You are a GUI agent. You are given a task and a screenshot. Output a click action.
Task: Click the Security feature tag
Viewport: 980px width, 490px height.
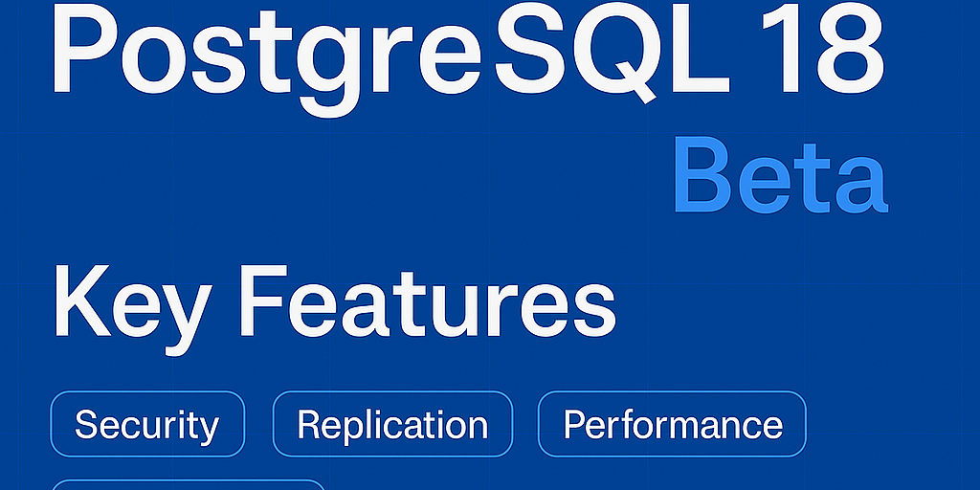click(x=147, y=424)
